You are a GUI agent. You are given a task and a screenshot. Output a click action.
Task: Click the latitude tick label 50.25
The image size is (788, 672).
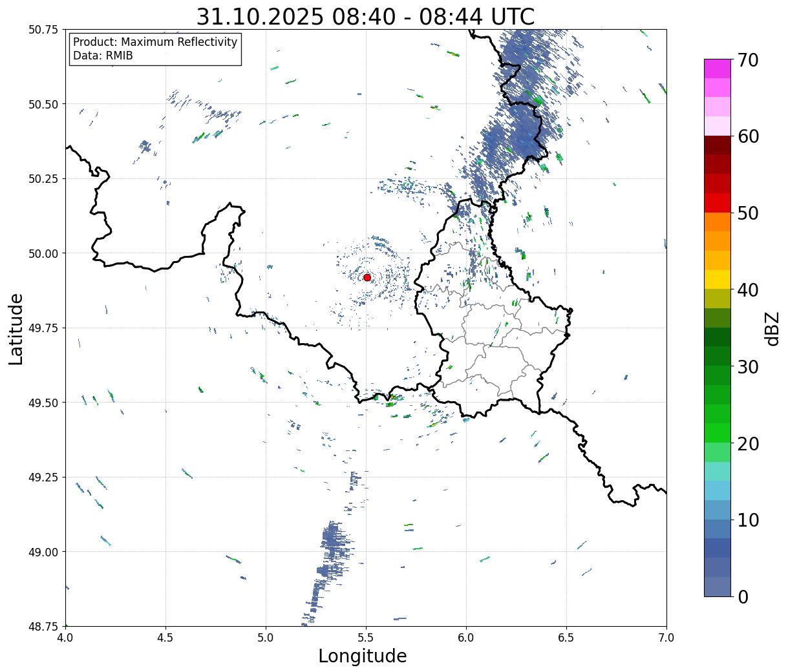(x=43, y=179)
